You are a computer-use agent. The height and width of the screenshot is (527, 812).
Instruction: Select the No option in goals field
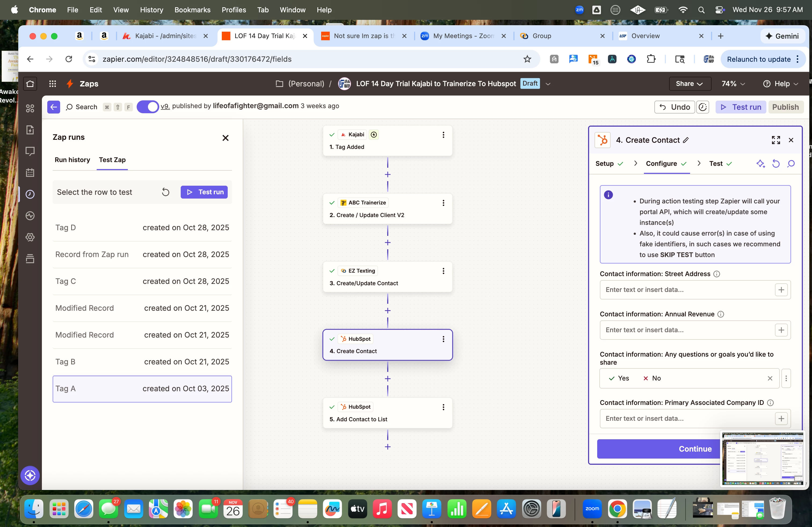coord(652,378)
